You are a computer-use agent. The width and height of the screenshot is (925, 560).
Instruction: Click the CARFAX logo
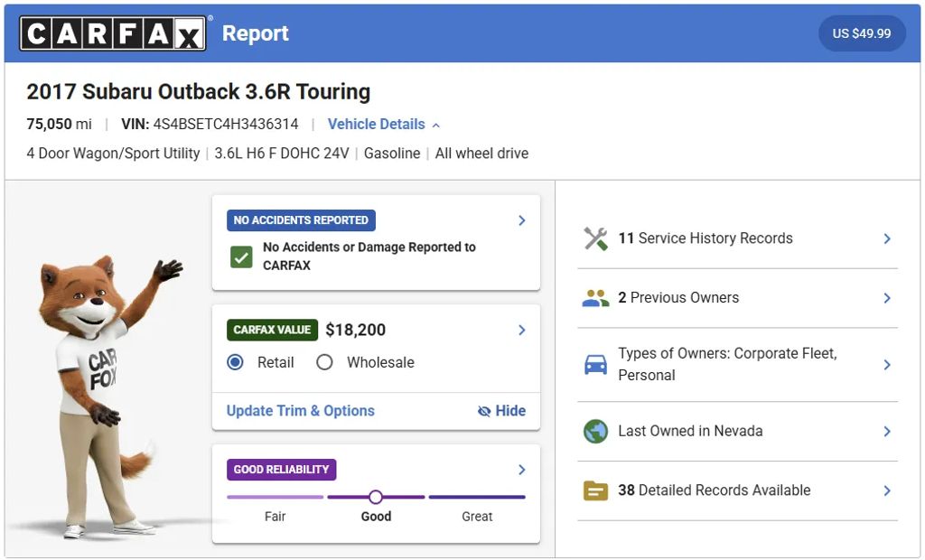(113, 33)
